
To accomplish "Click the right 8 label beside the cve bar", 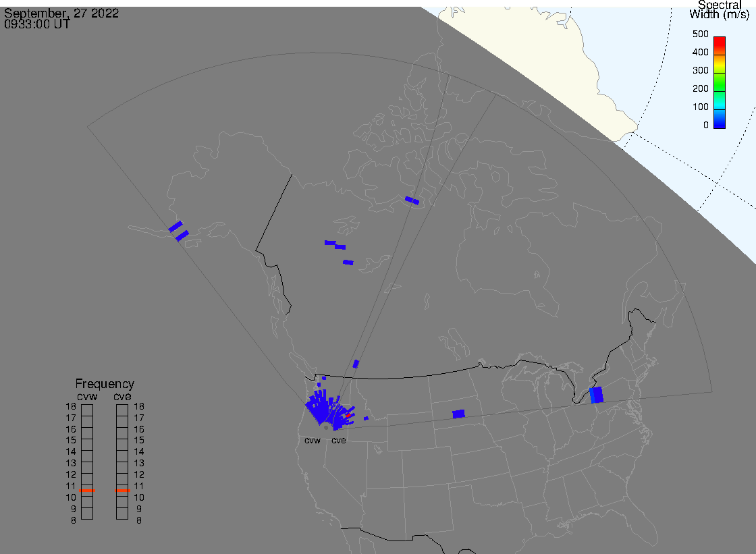I will click(139, 520).
